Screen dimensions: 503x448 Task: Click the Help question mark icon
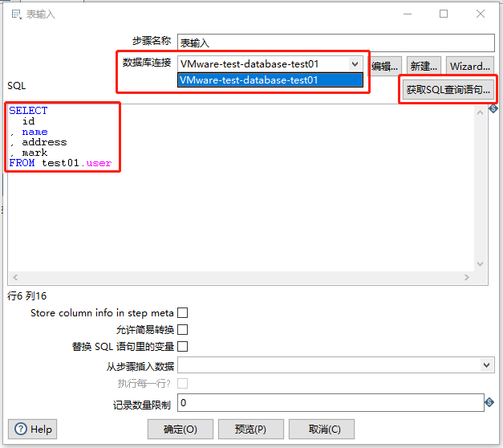(21, 430)
